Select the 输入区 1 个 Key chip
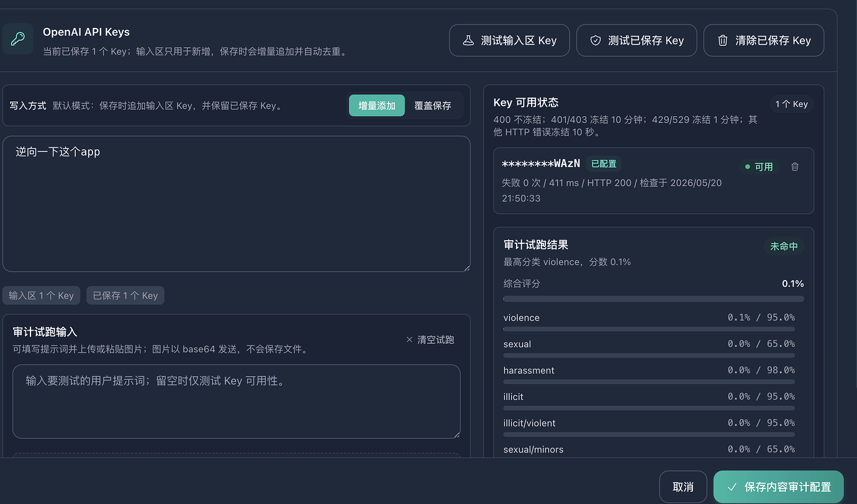857x504 pixels. [41, 295]
